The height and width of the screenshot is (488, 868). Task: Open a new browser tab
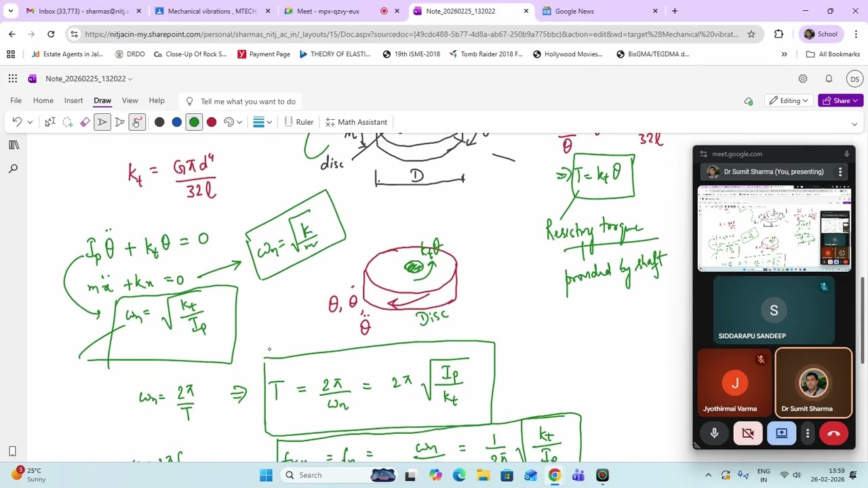675,11
